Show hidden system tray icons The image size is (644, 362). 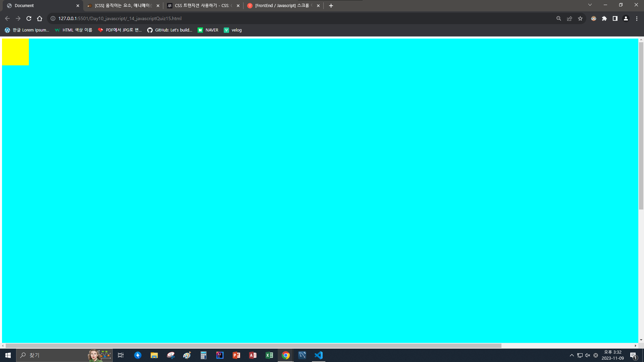tap(572, 355)
